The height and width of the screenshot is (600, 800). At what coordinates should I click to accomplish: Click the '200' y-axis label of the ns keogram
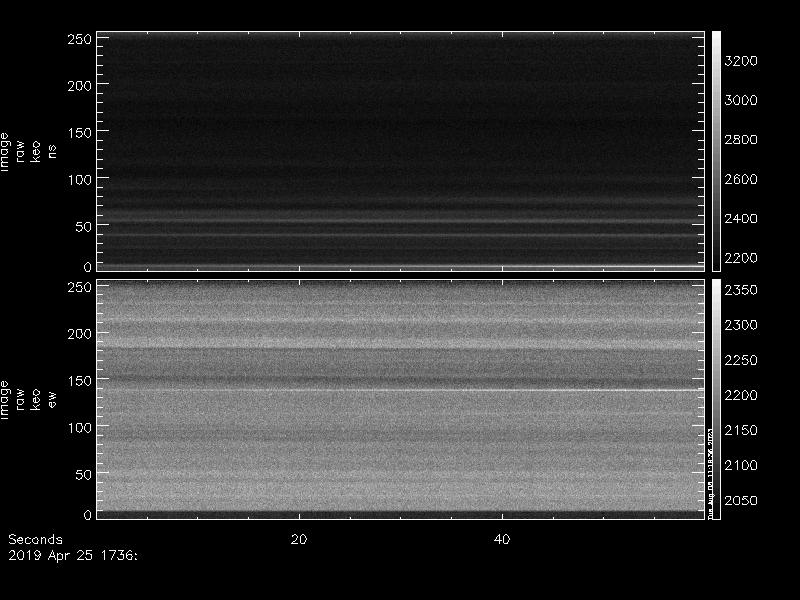pos(79,86)
